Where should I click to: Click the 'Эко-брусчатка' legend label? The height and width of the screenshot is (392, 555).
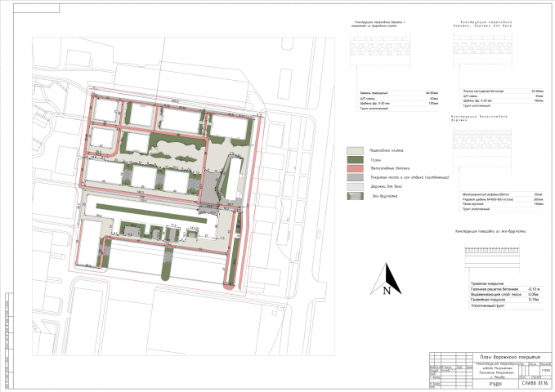385,196
